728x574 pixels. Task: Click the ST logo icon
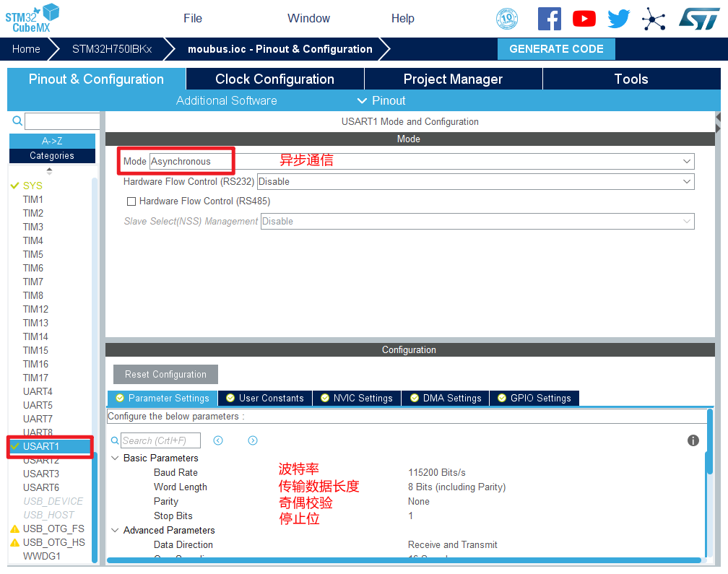coord(698,19)
